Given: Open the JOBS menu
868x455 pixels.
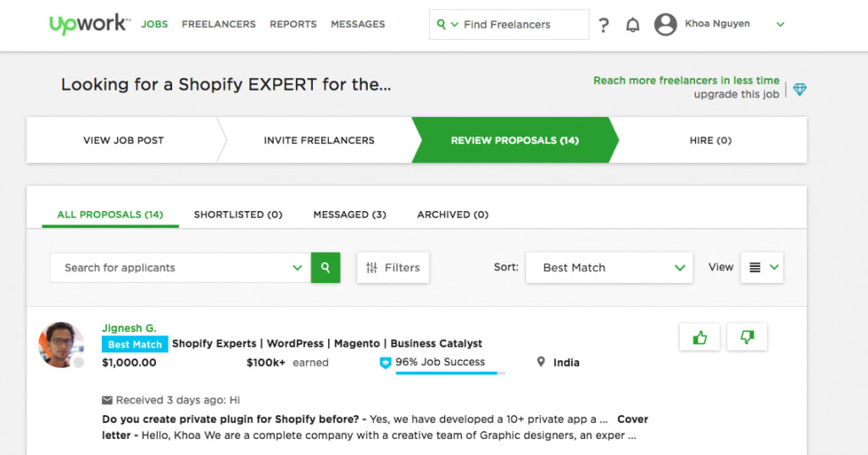Looking at the screenshot, I should (x=154, y=25).
